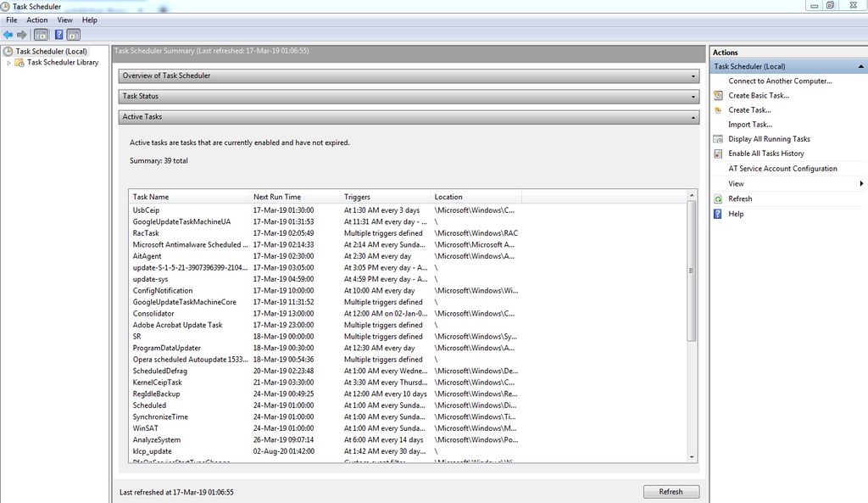The height and width of the screenshot is (503, 868).
Task: Expand the Overview of Task Scheduler section
Action: [693, 75]
